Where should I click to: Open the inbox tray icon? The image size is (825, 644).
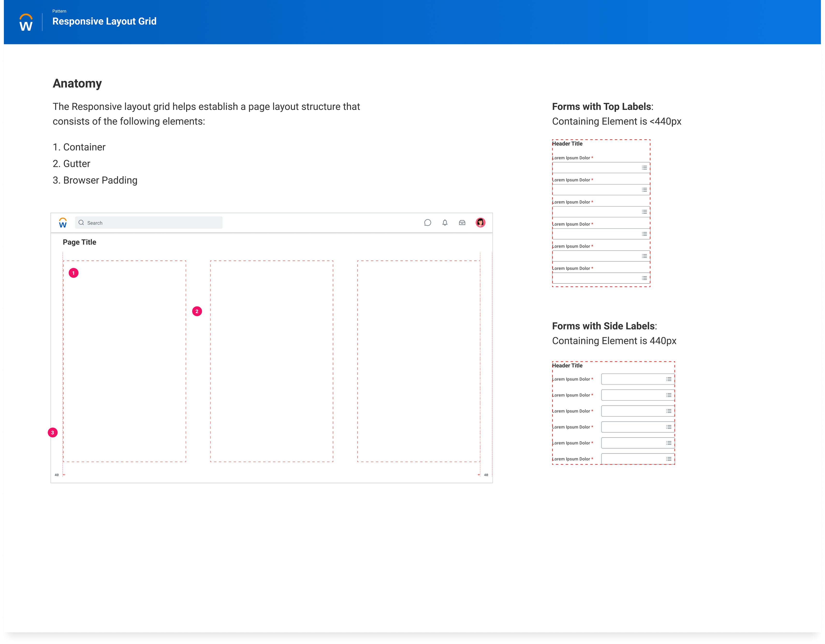click(x=462, y=222)
